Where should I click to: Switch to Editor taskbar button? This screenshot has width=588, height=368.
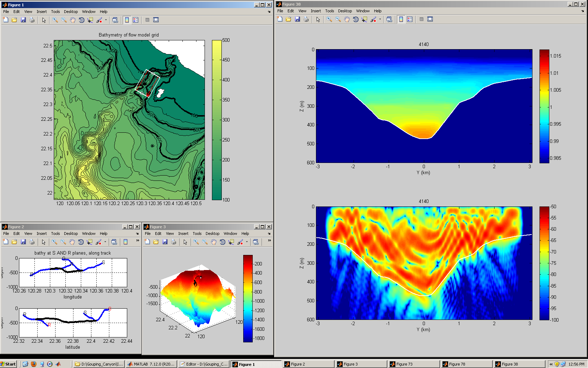click(x=204, y=364)
